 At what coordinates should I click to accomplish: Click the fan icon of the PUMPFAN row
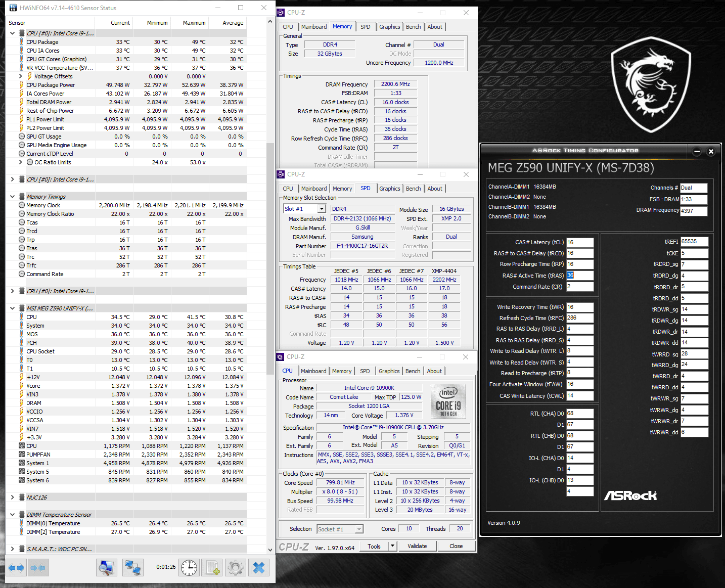22,455
